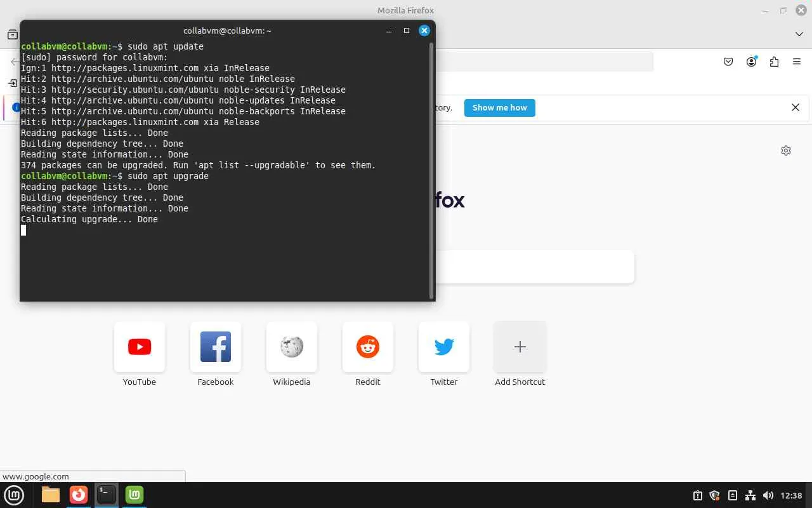Click the terminal vertical scrollbar
This screenshot has width=812, height=508.
click(432, 170)
